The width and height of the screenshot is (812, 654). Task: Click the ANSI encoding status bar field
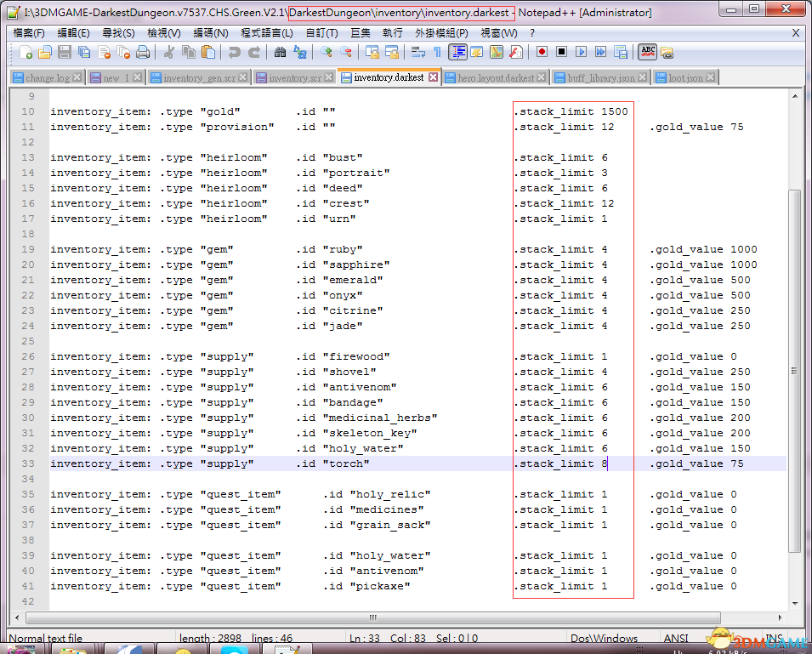pyautogui.click(x=676, y=638)
